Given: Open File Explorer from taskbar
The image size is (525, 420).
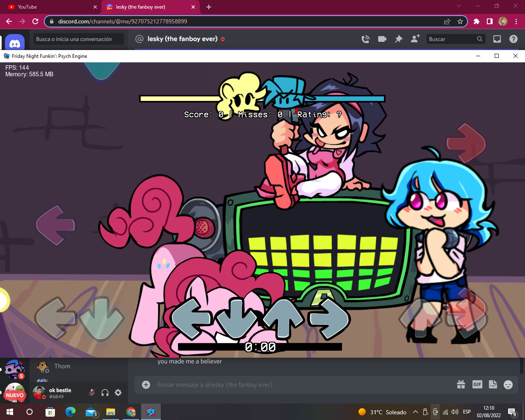Looking at the screenshot, I should (111, 412).
